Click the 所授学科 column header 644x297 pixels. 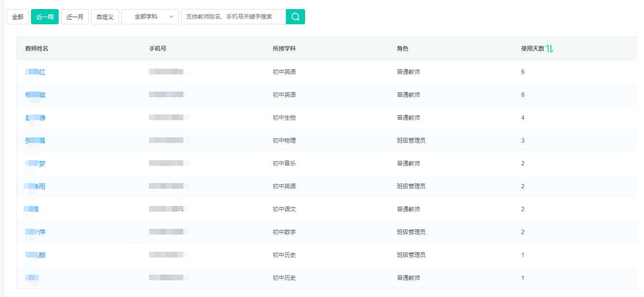(x=284, y=49)
